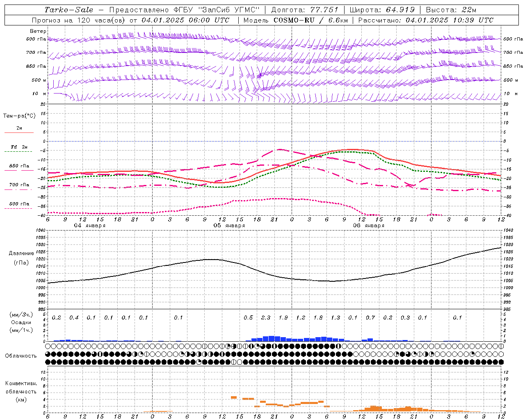Click the 500 м wind level label at left
This screenshot has width=525, height=420.
(x=39, y=80)
